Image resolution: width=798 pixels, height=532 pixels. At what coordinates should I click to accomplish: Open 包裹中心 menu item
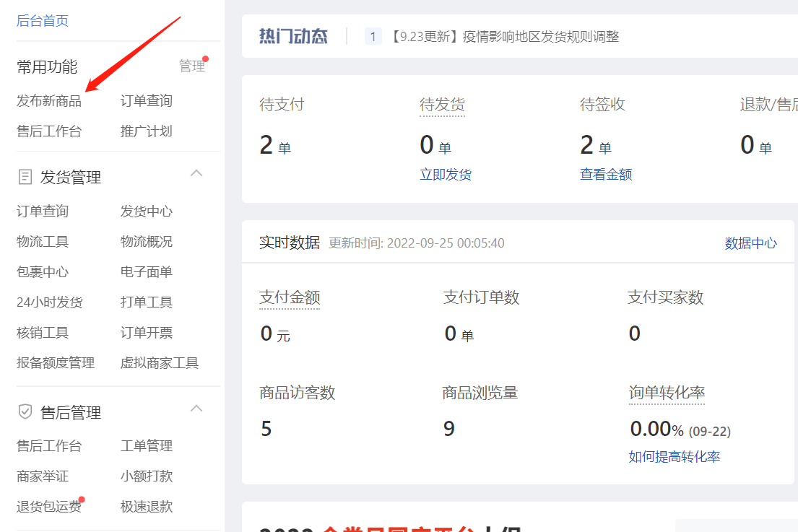pos(43,271)
